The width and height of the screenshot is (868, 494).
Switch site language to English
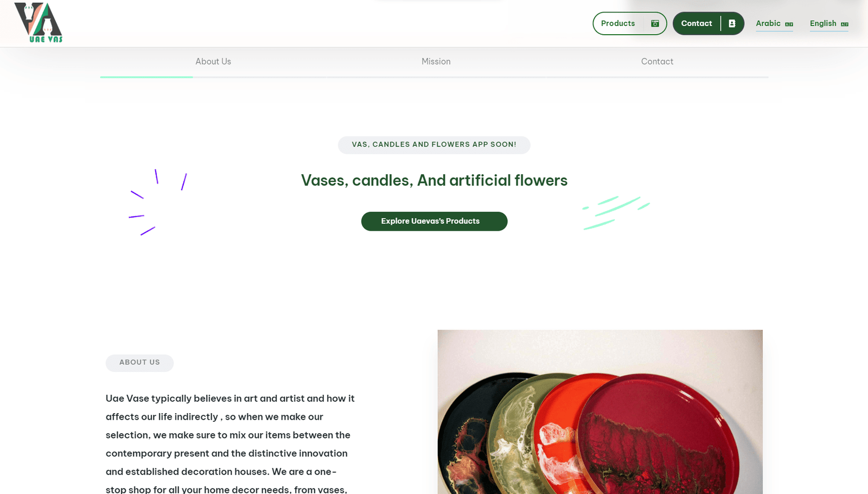(x=829, y=23)
